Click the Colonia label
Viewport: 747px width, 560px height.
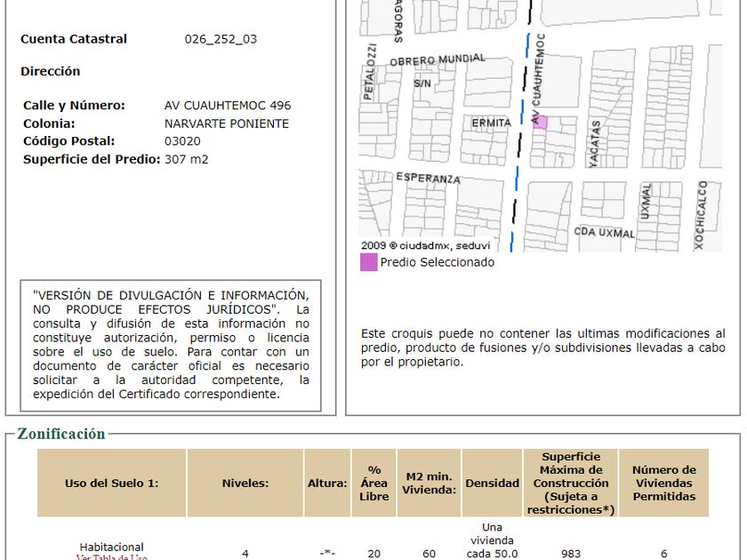pyautogui.click(x=49, y=124)
